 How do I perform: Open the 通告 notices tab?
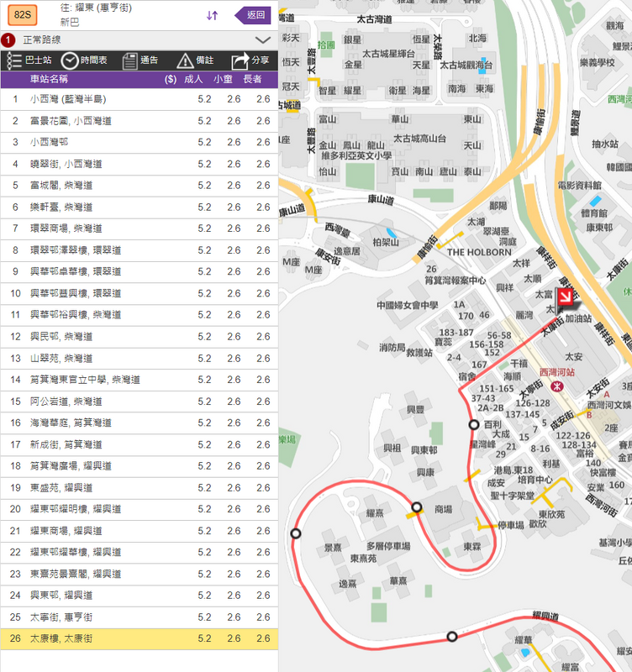(140, 60)
